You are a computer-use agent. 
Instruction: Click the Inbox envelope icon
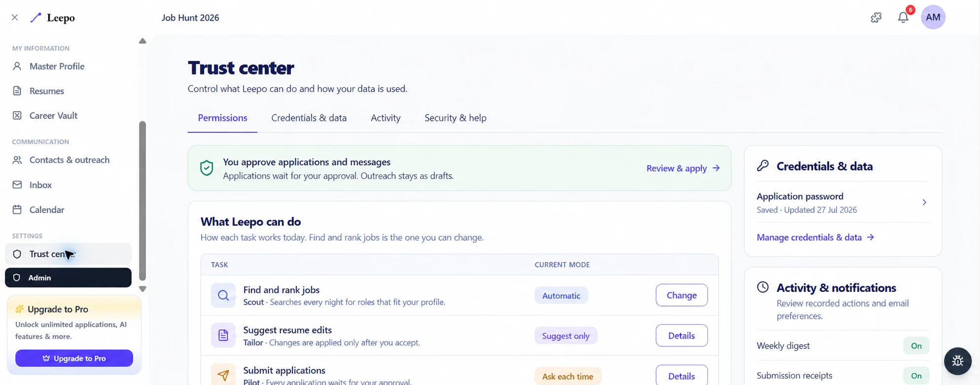[17, 185]
